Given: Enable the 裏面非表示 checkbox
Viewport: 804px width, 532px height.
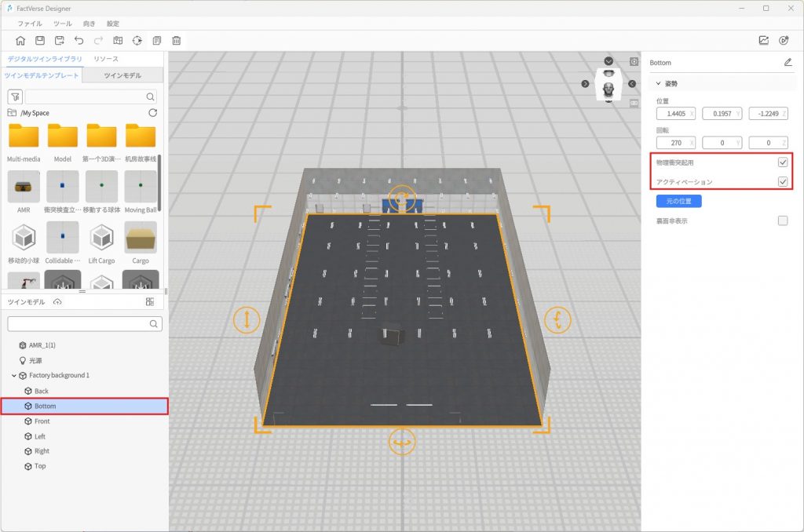Looking at the screenshot, I should [x=782, y=221].
